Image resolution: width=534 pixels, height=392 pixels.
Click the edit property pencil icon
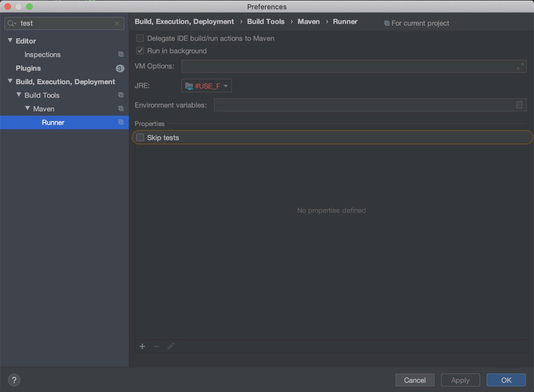171,346
